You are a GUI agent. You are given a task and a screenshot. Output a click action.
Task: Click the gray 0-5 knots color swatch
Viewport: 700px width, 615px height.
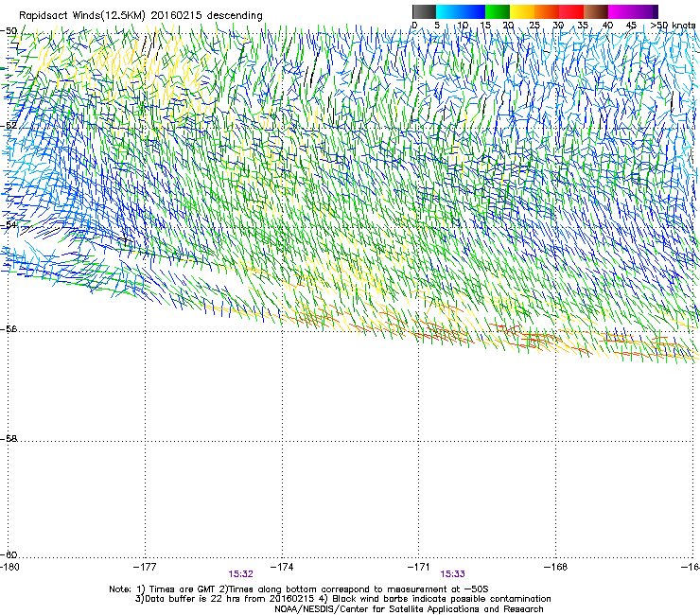[x=424, y=11]
